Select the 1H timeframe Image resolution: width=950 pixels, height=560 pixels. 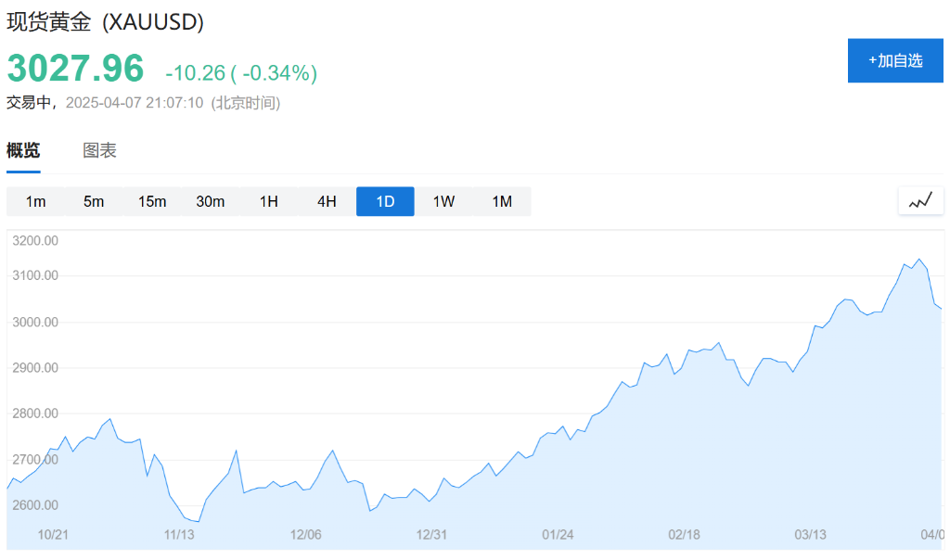pos(269,201)
